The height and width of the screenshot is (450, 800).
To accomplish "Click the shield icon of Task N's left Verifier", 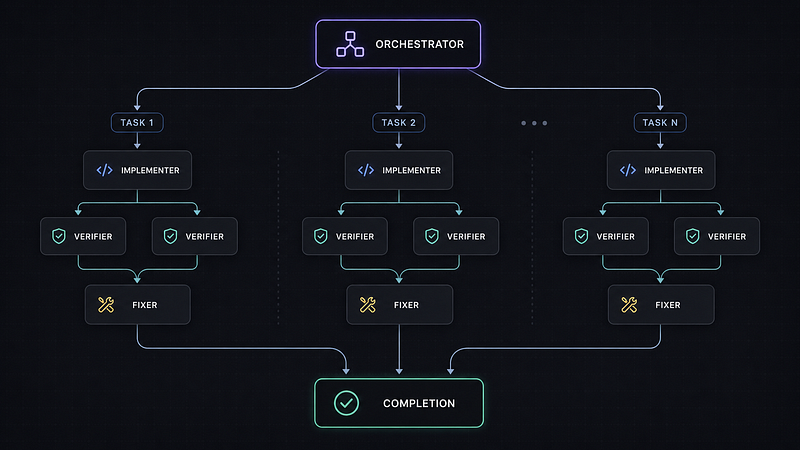I will (x=581, y=236).
